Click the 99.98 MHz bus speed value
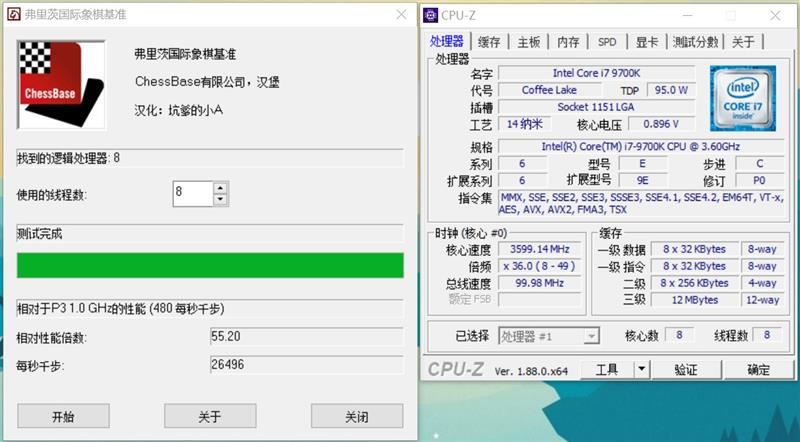 (540, 283)
